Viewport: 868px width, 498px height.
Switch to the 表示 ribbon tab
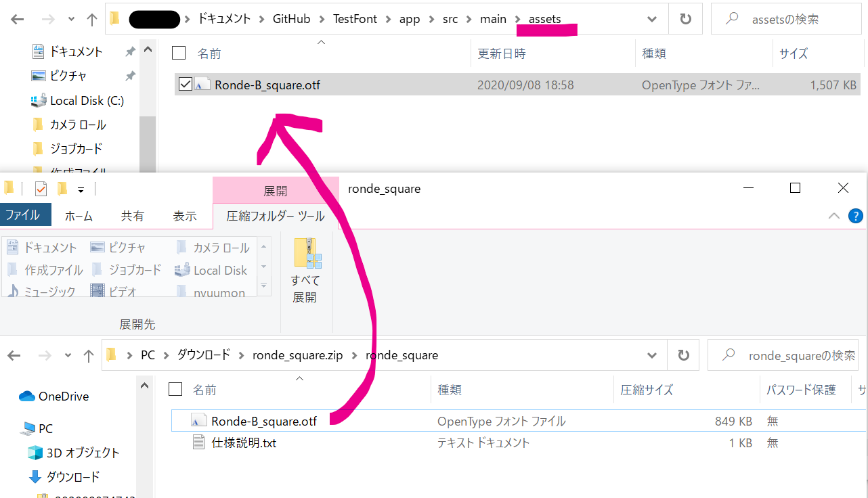pos(184,216)
